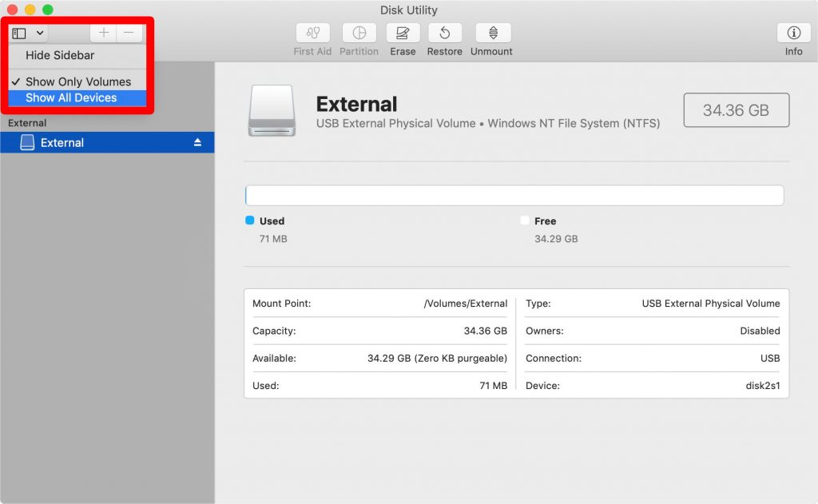818x504 pixels.
Task: Click the disk2s1 device value
Action: pos(763,386)
